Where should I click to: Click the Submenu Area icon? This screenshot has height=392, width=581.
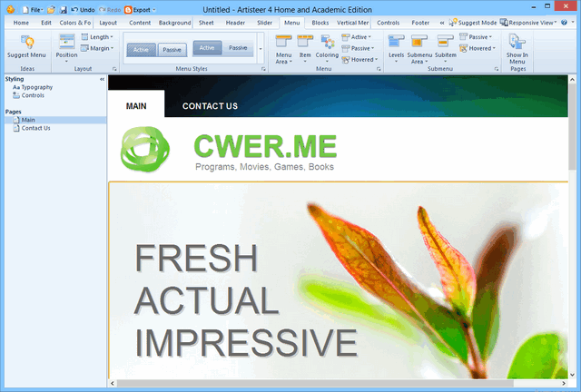(x=419, y=42)
